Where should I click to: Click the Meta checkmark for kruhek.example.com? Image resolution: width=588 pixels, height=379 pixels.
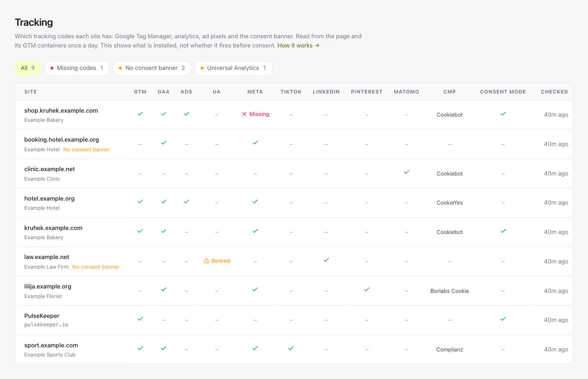click(x=255, y=231)
